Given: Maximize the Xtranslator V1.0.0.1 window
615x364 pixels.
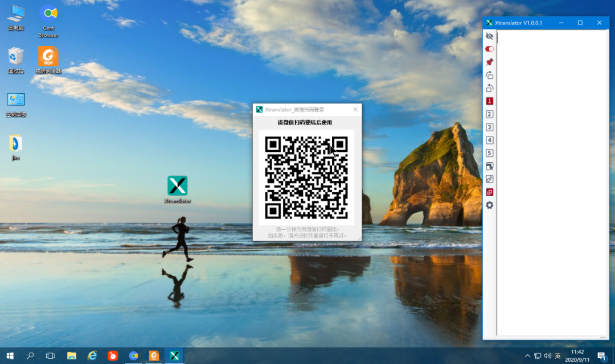Looking at the screenshot, I should 580,23.
